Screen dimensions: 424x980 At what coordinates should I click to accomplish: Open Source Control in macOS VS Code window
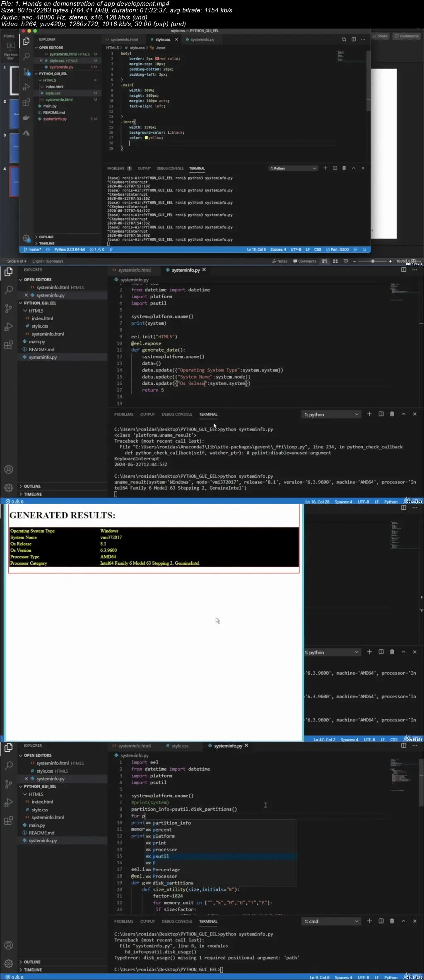[26, 72]
